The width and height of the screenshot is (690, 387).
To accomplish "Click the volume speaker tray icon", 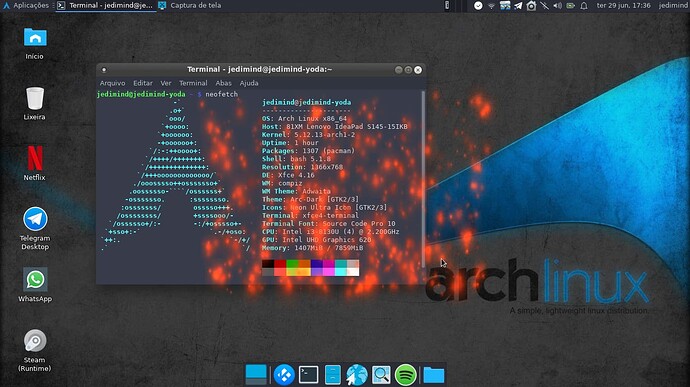I will (x=558, y=6).
